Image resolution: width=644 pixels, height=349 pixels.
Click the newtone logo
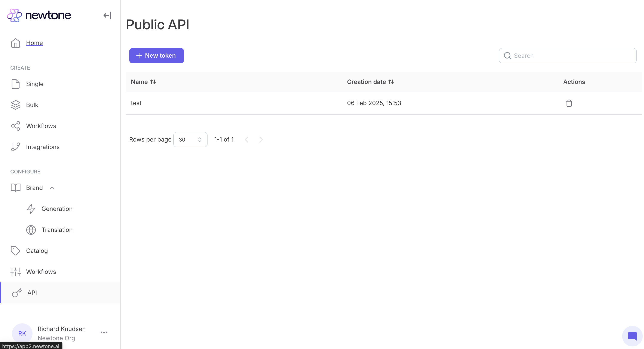39,15
